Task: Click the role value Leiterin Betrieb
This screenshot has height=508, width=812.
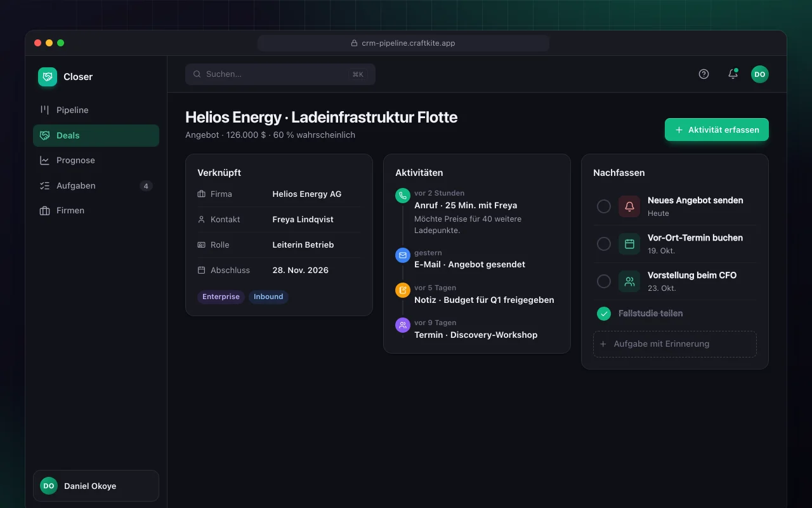Action: pyautogui.click(x=303, y=245)
